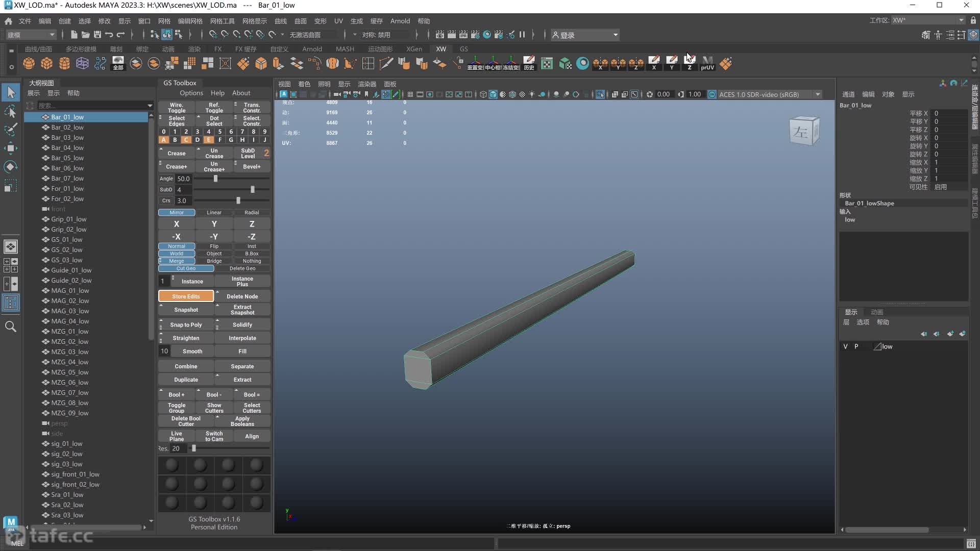Open scene with the folder icon

[85, 35]
